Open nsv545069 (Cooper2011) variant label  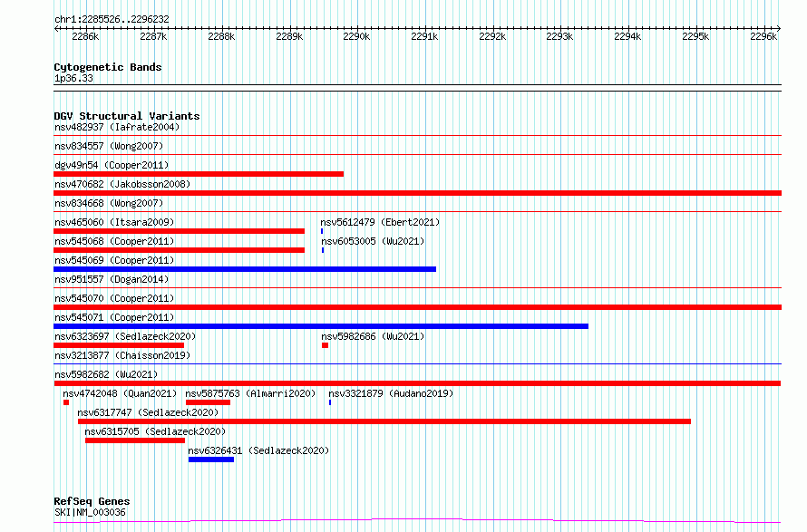click(x=114, y=260)
